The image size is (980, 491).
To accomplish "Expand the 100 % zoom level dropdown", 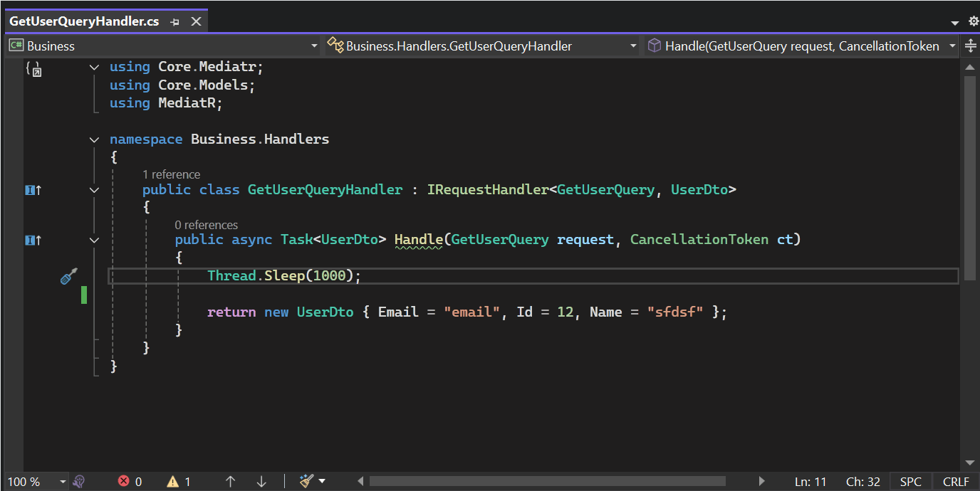I will click(63, 482).
